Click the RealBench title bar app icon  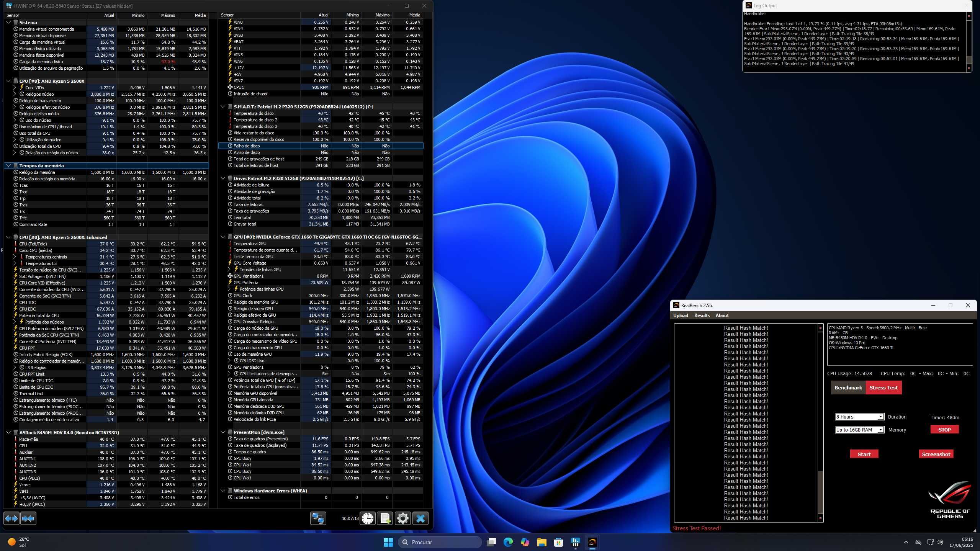(x=676, y=305)
